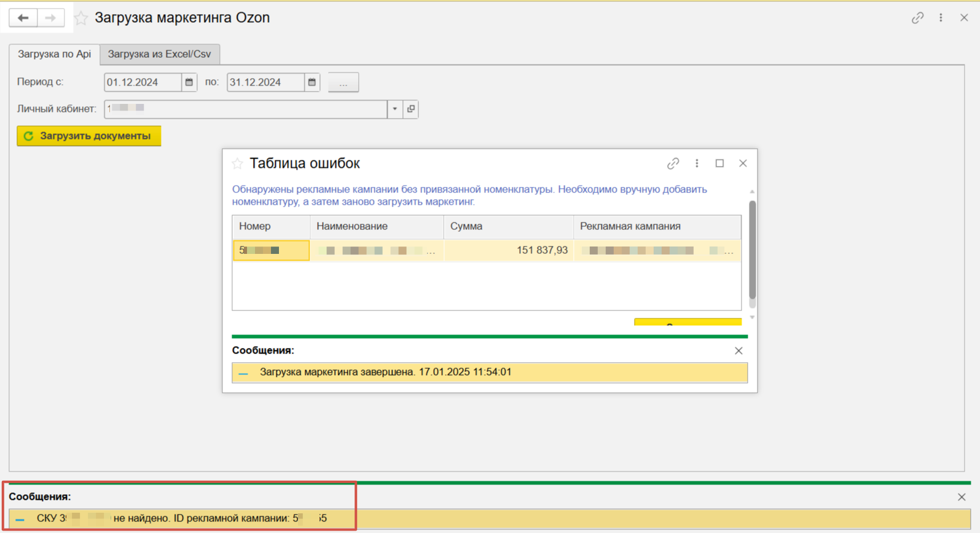
Task: Select the Рекламная кампания cell in row
Action: coord(657,250)
